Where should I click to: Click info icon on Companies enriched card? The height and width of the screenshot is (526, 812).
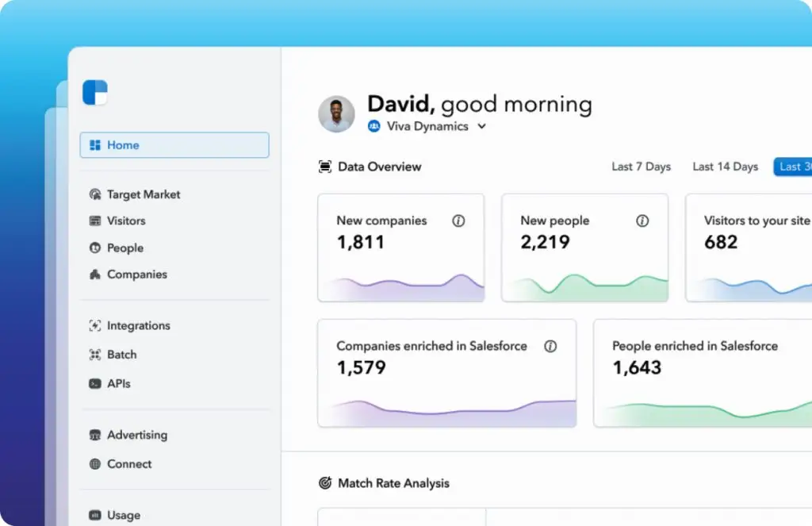tap(550, 347)
